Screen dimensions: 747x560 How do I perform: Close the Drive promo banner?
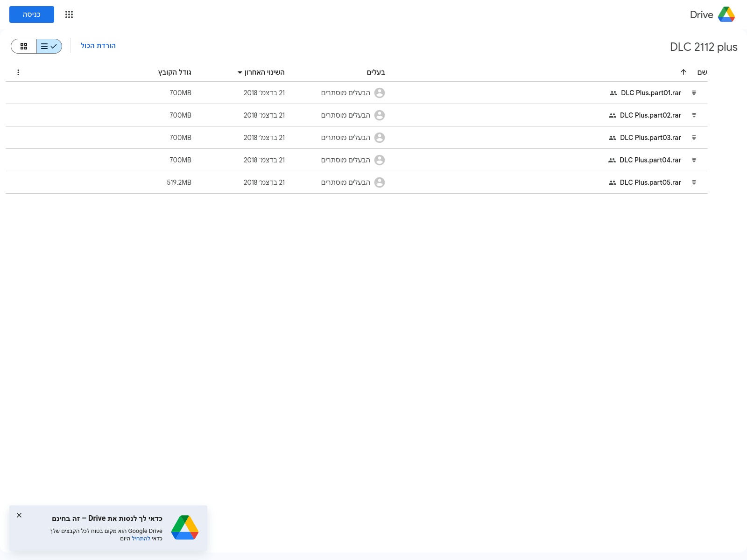point(19,515)
